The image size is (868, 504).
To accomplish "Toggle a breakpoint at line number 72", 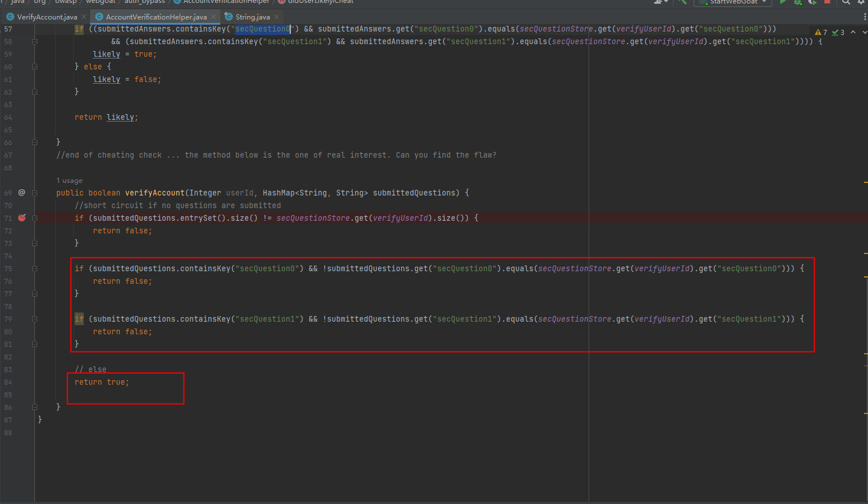I will (x=8, y=230).
